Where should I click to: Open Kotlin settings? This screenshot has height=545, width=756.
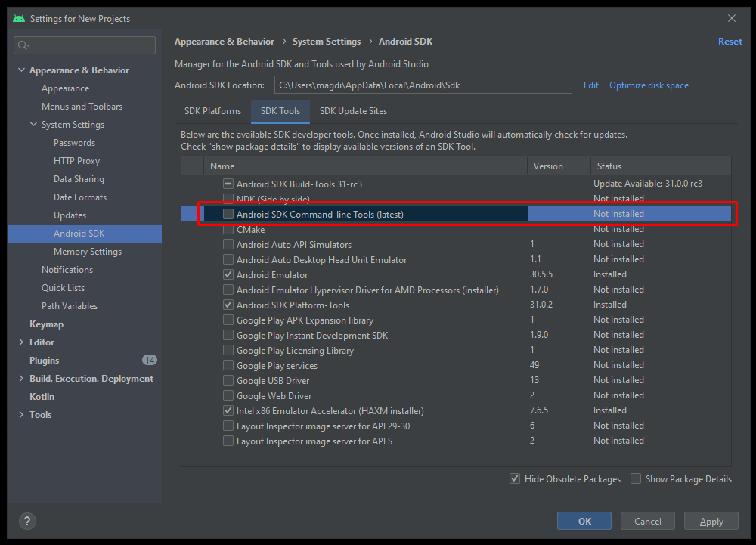point(42,397)
